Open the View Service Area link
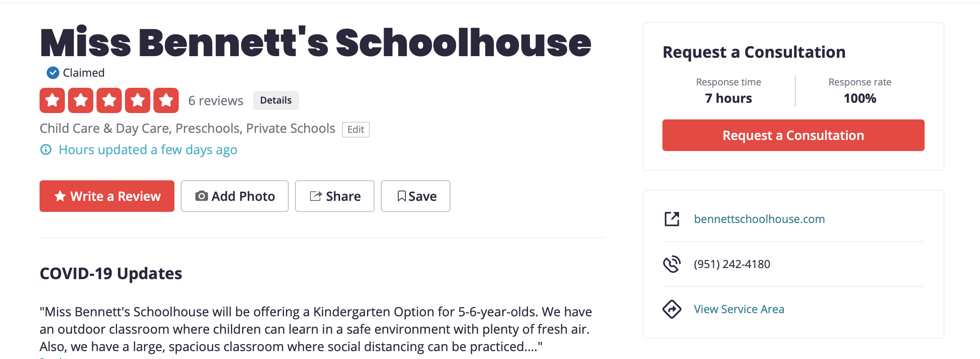980x359 pixels. pyautogui.click(x=739, y=309)
